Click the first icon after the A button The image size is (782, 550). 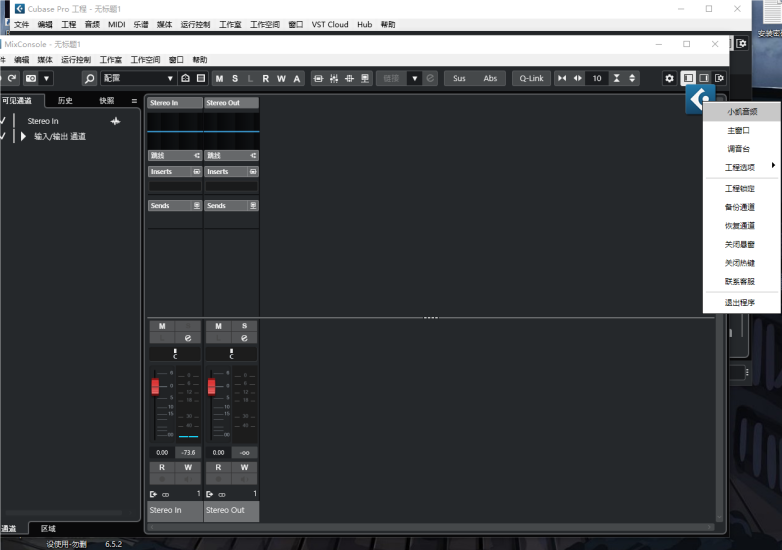coord(318,78)
